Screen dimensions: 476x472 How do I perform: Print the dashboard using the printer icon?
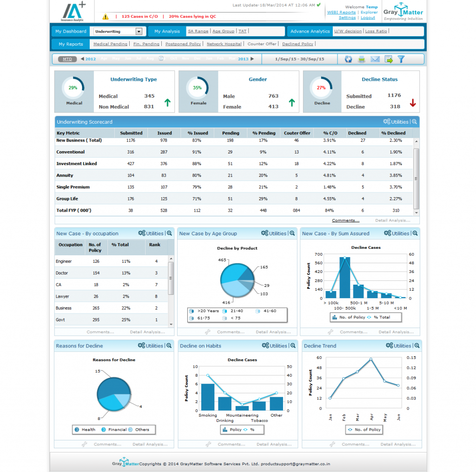click(x=362, y=59)
